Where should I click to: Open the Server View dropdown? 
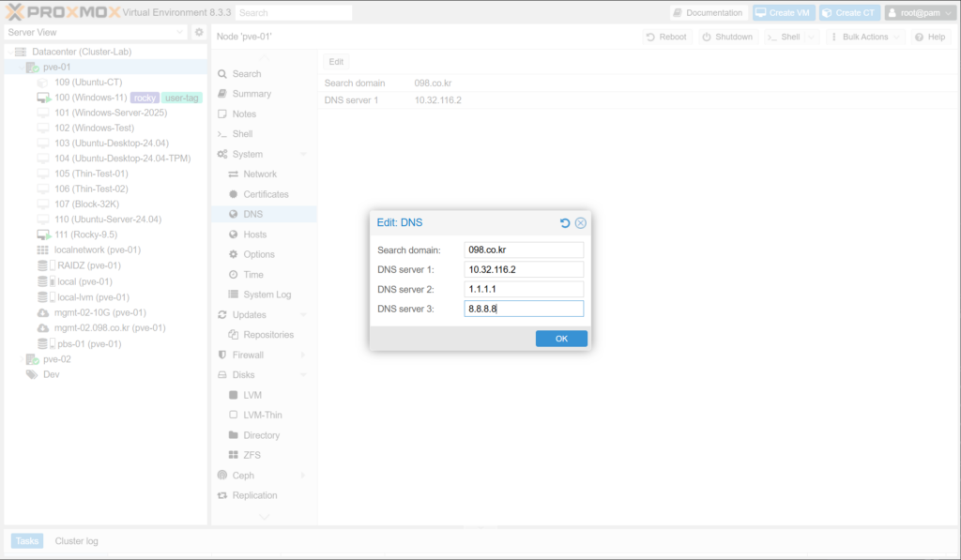(x=96, y=33)
